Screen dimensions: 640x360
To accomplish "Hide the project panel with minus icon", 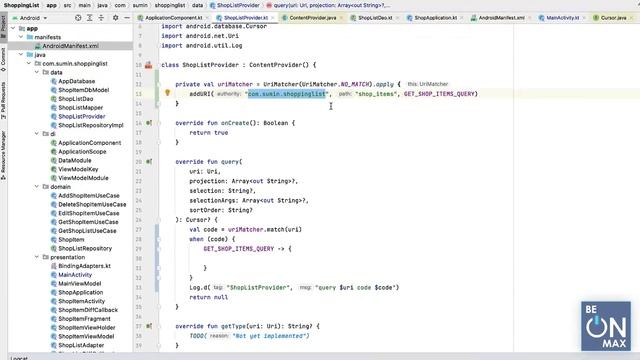I will 127,18.
